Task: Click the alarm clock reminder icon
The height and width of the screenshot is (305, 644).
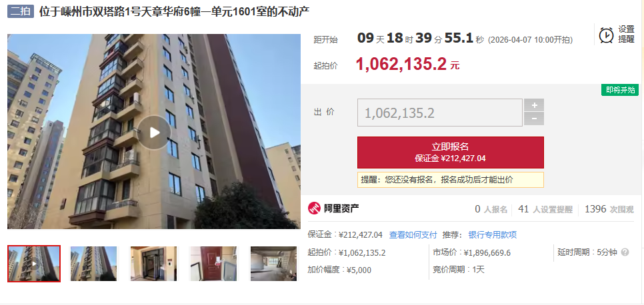Action: pyautogui.click(x=606, y=35)
